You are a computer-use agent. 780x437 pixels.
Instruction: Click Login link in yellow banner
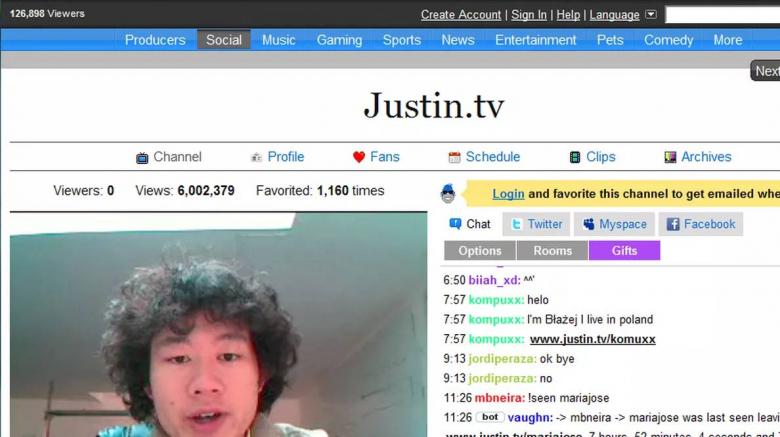tap(508, 194)
